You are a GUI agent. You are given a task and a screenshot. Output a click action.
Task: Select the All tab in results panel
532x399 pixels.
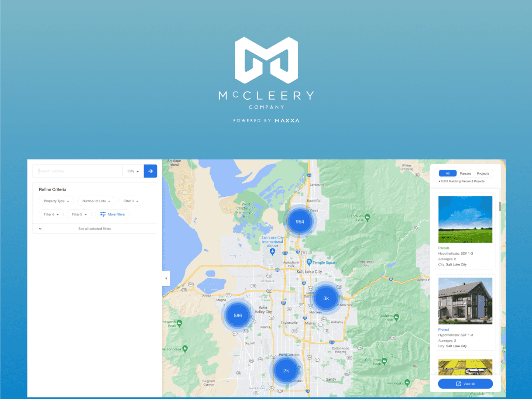point(448,173)
